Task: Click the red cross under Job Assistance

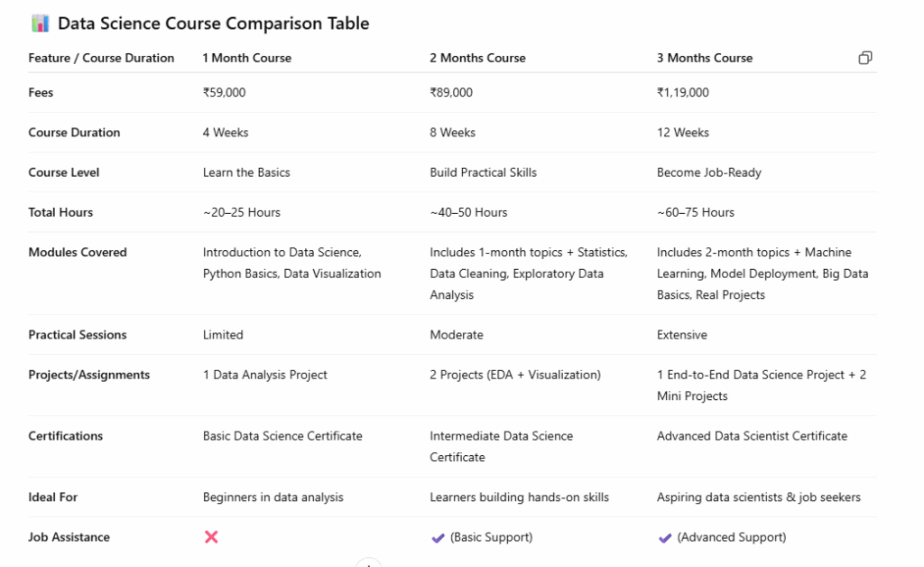Action: pyautogui.click(x=211, y=537)
